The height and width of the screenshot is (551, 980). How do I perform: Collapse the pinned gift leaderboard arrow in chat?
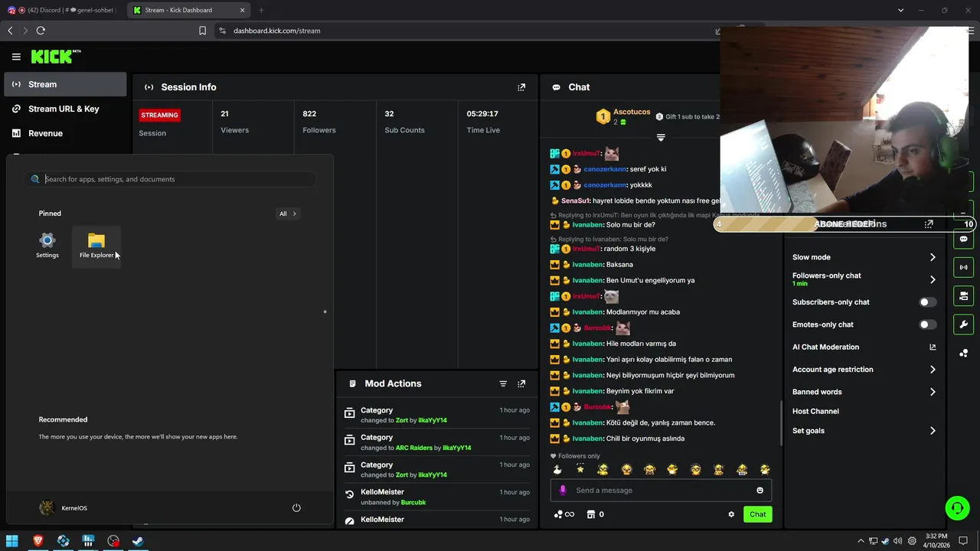pyautogui.click(x=661, y=138)
